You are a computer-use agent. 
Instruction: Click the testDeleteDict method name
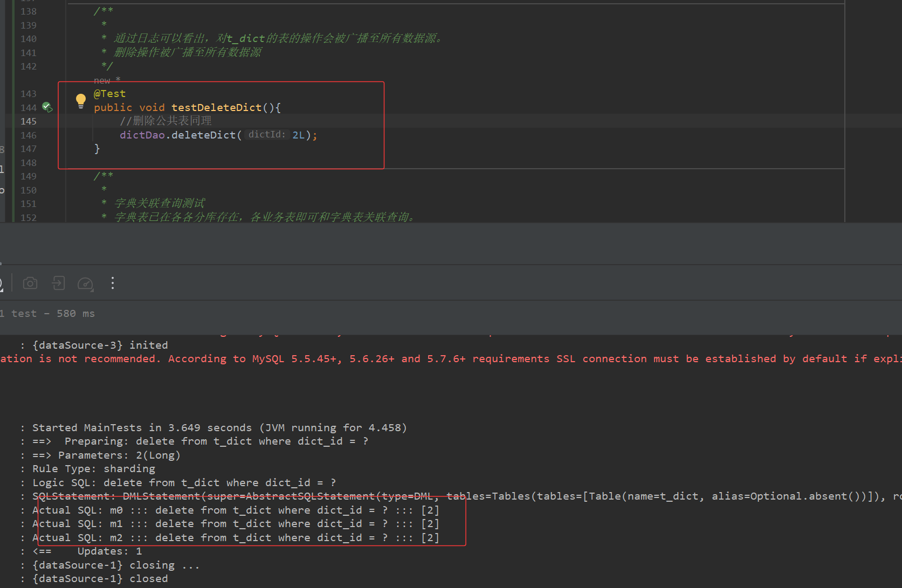click(216, 107)
